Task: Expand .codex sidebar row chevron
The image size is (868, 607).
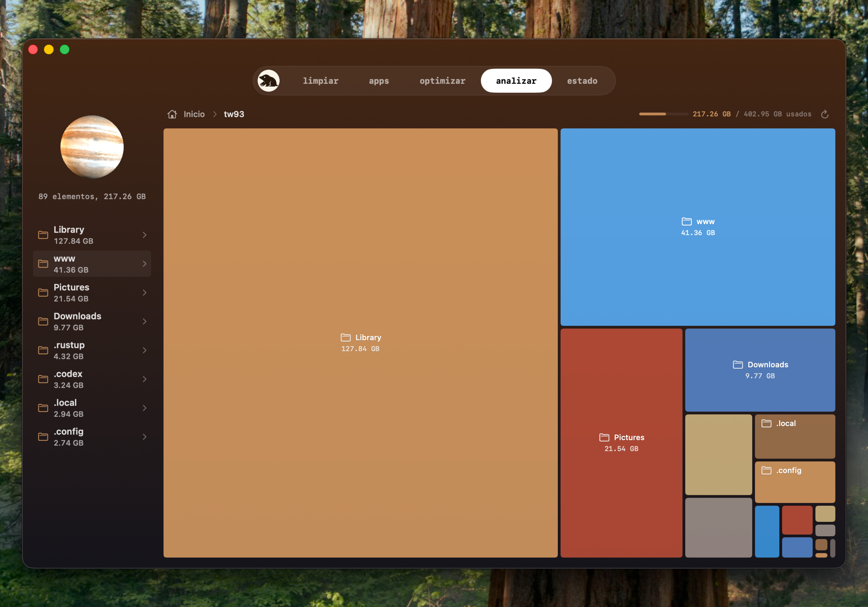Action: point(144,379)
